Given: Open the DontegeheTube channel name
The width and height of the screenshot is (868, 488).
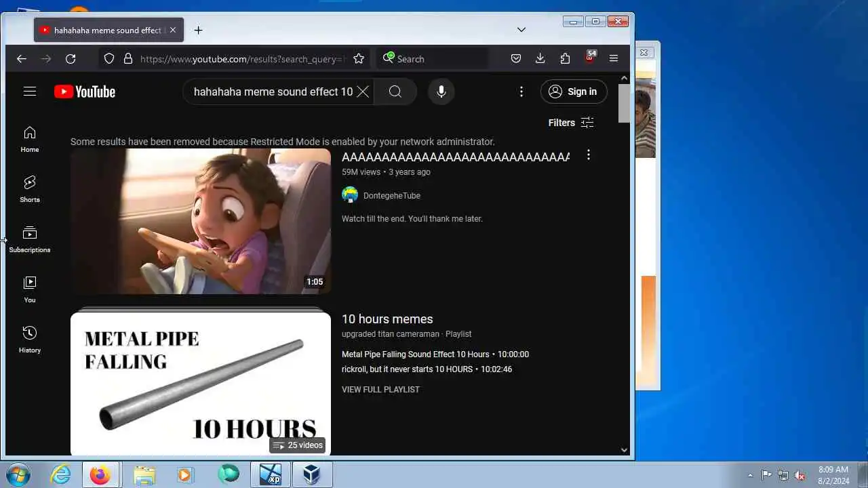Looking at the screenshot, I should [392, 196].
